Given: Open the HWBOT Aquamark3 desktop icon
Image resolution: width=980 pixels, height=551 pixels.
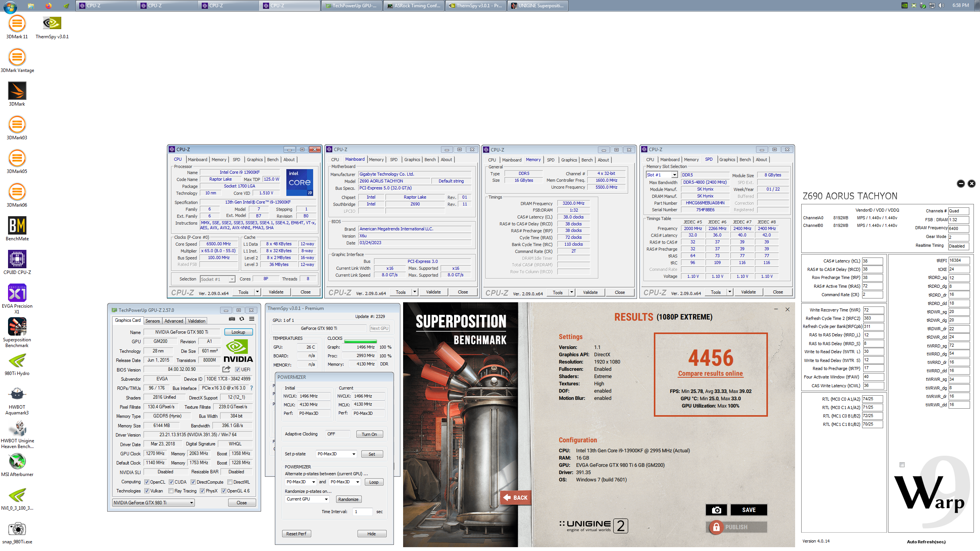Looking at the screenshot, I should coord(17,401).
